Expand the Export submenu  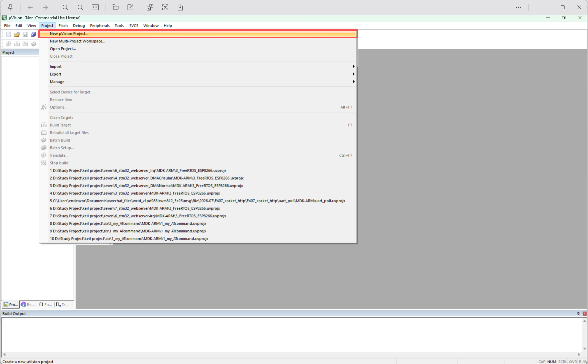coord(198,74)
